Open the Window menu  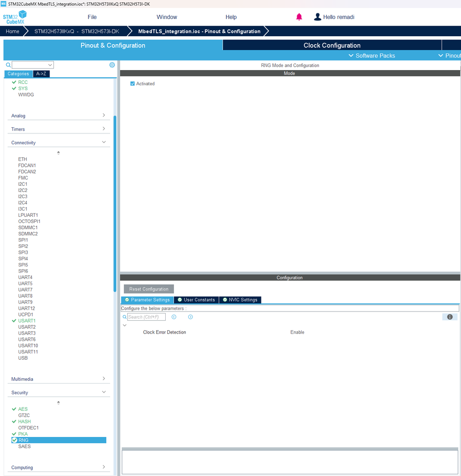click(x=167, y=17)
